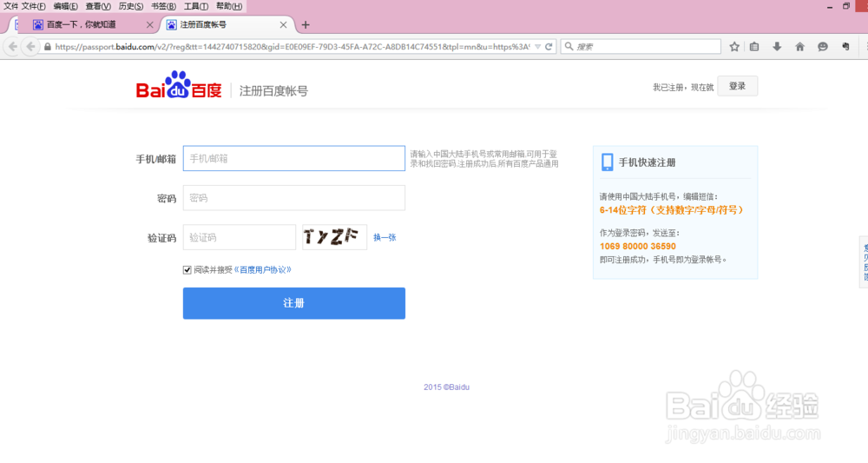The image size is (868, 463).
Task: Close the 百度一下，你就知道 tab
Action: pyautogui.click(x=149, y=25)
